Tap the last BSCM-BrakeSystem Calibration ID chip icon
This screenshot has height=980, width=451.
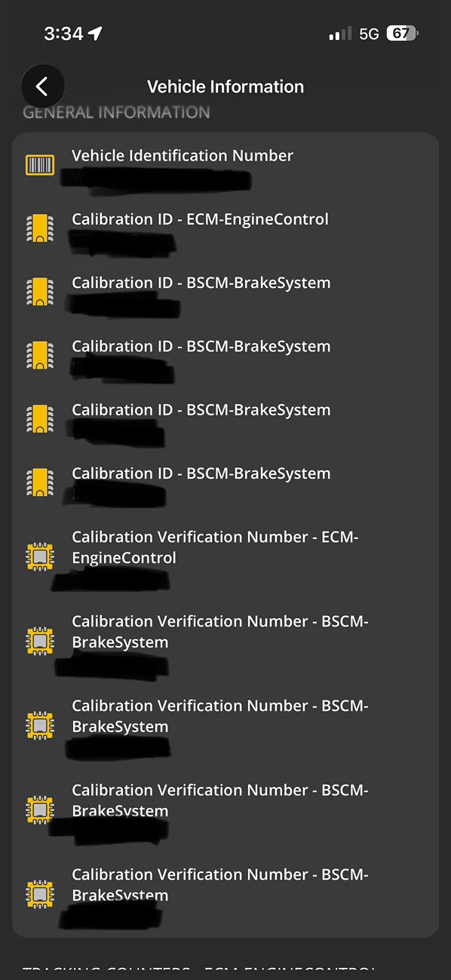click(x=40, y=482)
